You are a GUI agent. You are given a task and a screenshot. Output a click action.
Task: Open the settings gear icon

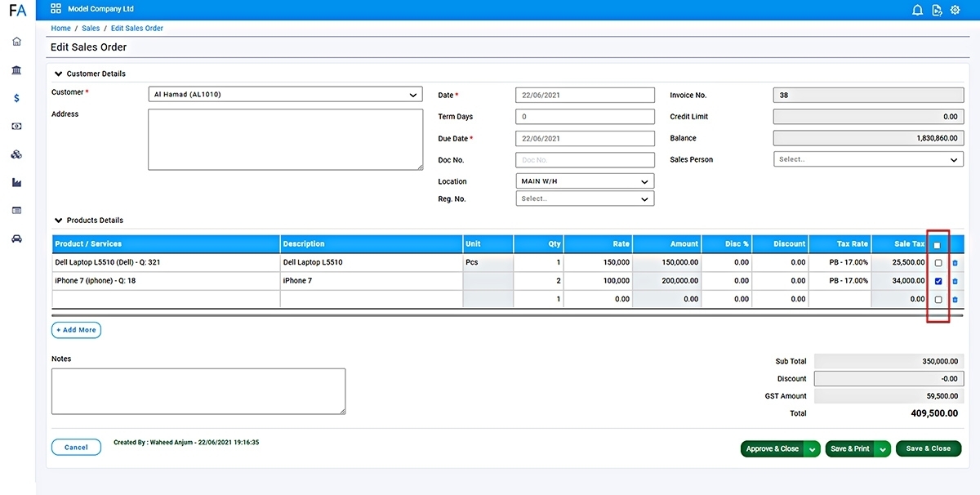tap(955, 10)
